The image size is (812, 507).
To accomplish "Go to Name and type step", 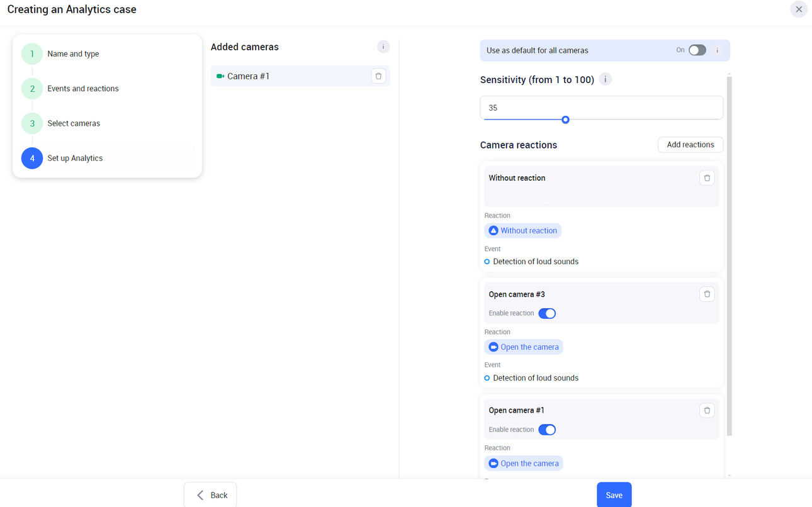I will 73,54.
